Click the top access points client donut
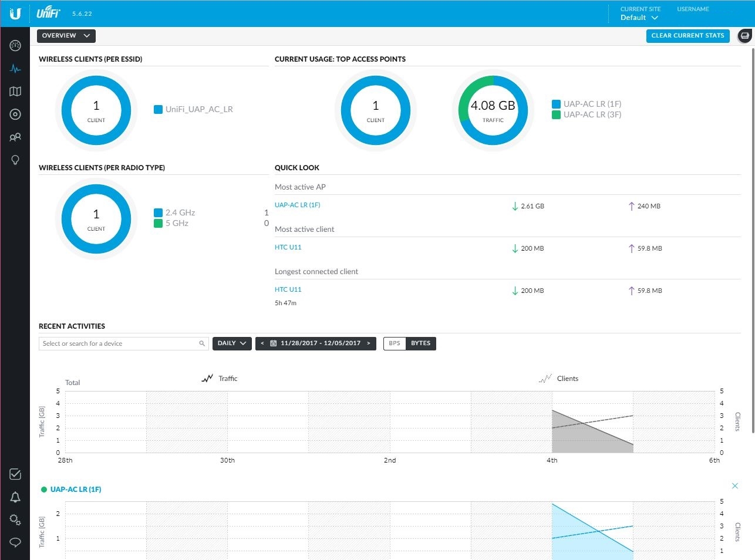Viewport: 755px width, 560px height. [376, 110]
